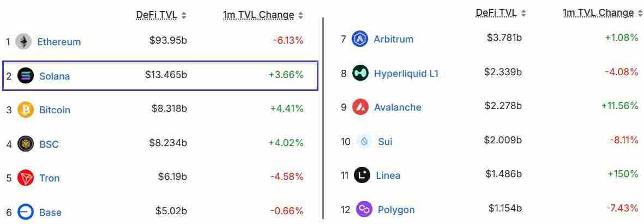The width and height of the screenshot is (644, 224).
Task: Click the Hyperliquid L1 logo icon
Action: coord(360,73)
